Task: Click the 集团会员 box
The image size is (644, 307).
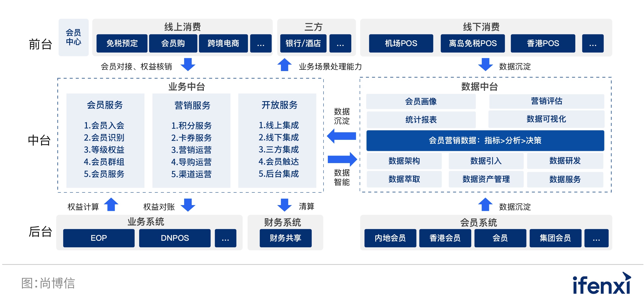Action: (555, 238)
